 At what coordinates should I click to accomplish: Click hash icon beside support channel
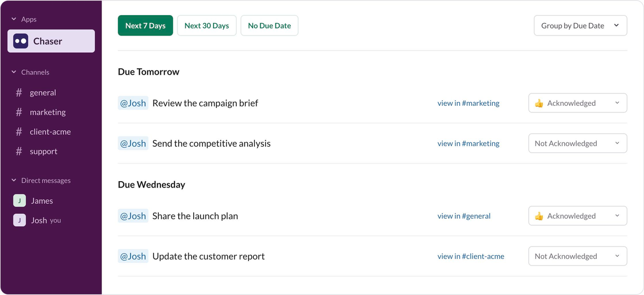(x=19, y=152)
